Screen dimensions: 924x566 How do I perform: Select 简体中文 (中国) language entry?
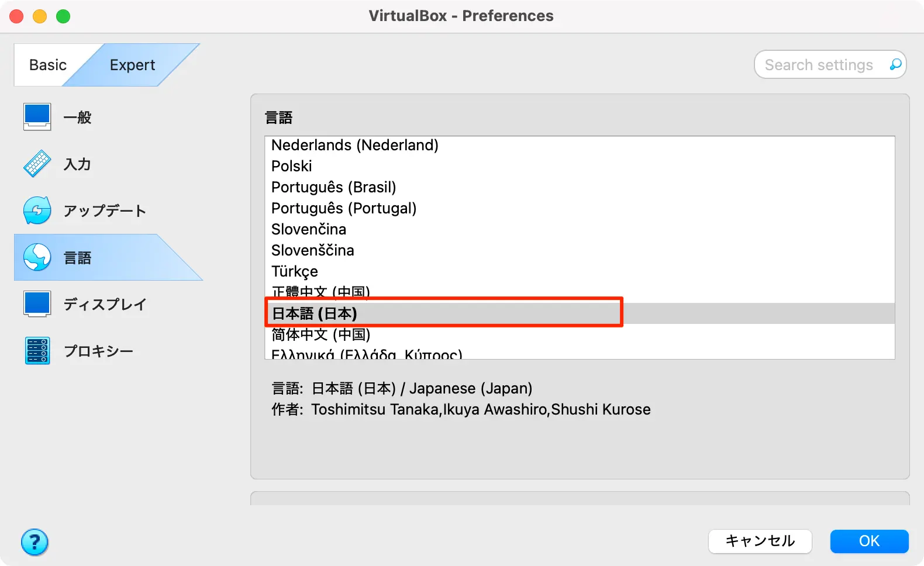[320, 334]
